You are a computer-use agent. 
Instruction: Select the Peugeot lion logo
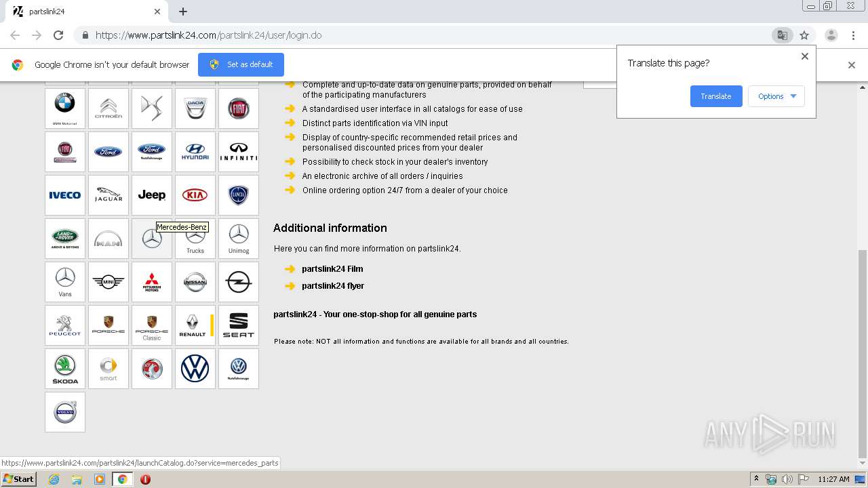point(65,325)
